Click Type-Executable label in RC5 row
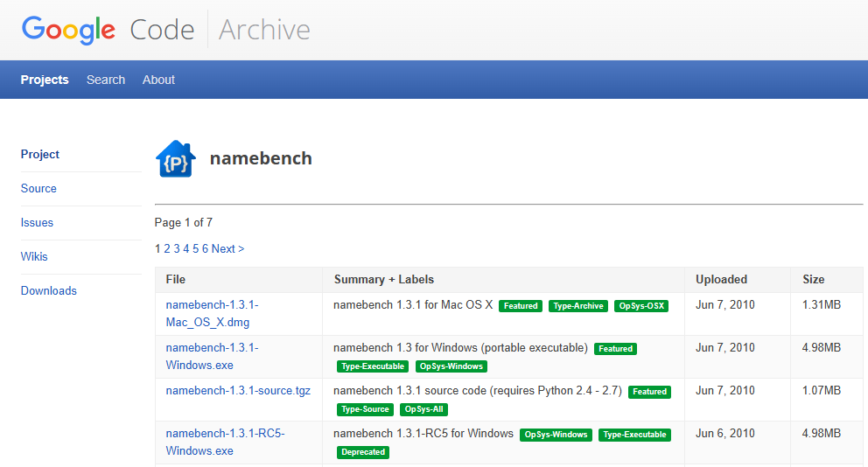868x467 pixels. point(634,435)
